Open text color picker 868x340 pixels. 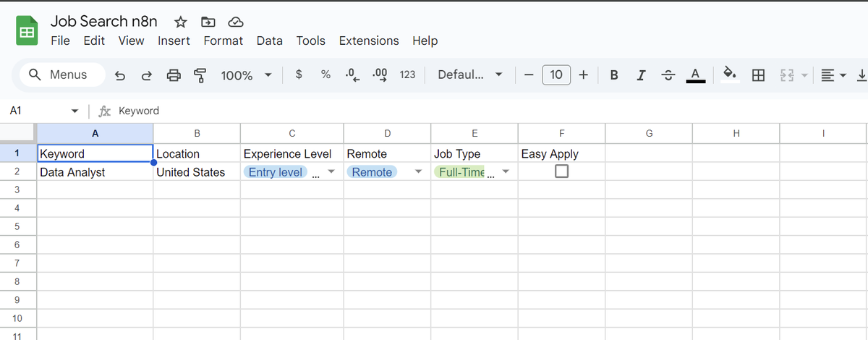pyautogui.click(x=695, y=75)
